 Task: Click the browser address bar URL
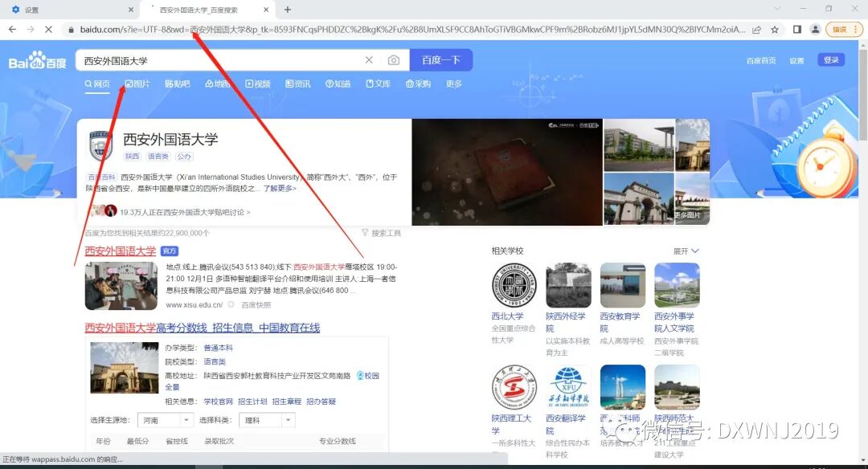pyautogui.click(x=412, y=29)
